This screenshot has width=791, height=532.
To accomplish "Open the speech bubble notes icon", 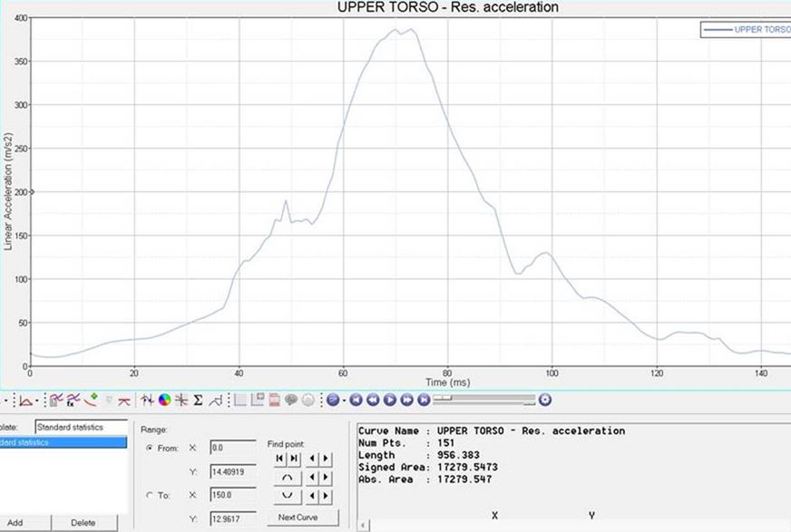I will pyautogui.click(x=291, y=401).
